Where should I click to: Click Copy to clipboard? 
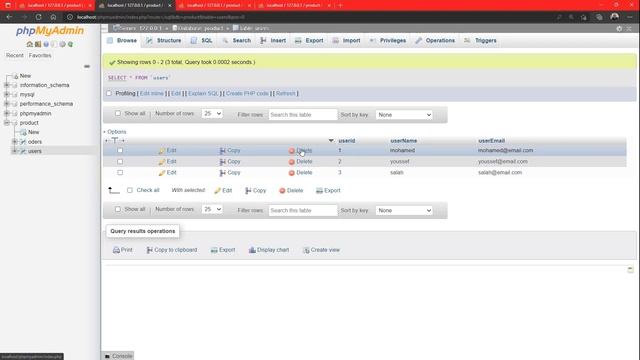point(172,250)
